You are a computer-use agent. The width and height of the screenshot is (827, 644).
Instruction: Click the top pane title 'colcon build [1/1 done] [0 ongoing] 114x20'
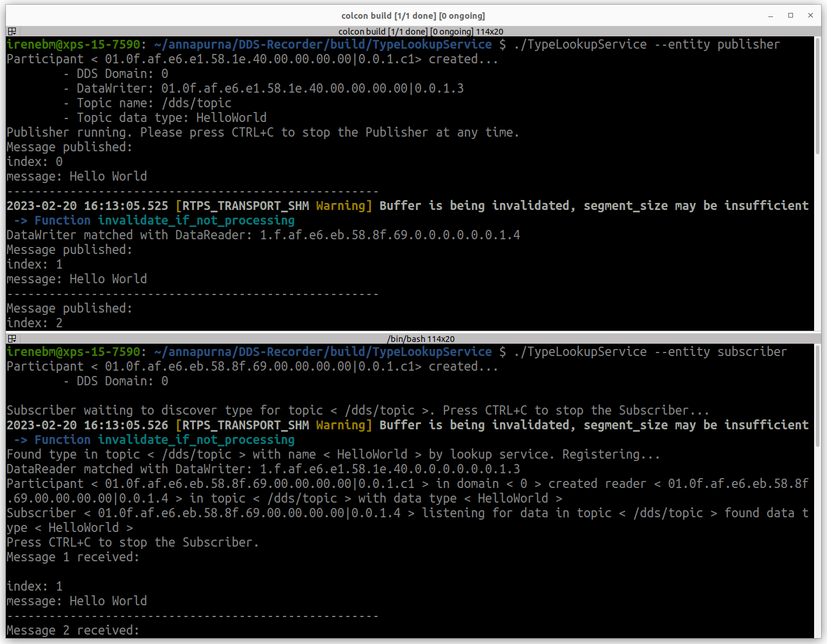(421, 31)
